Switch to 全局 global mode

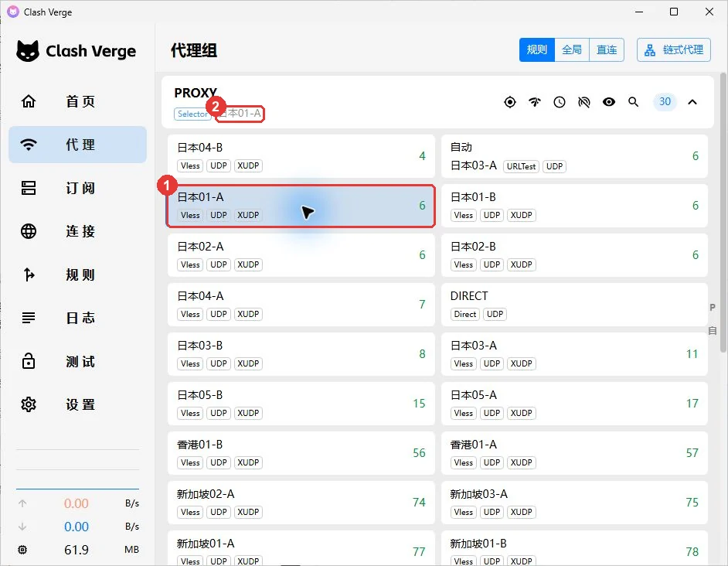pos(572,49)
